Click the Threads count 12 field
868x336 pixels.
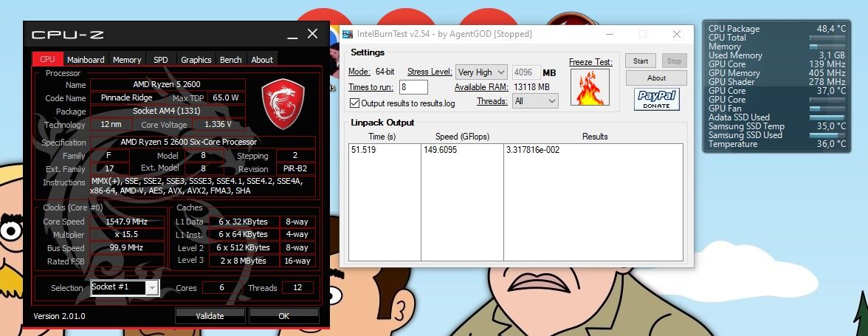pyautogui.click(x=298, y=288)
